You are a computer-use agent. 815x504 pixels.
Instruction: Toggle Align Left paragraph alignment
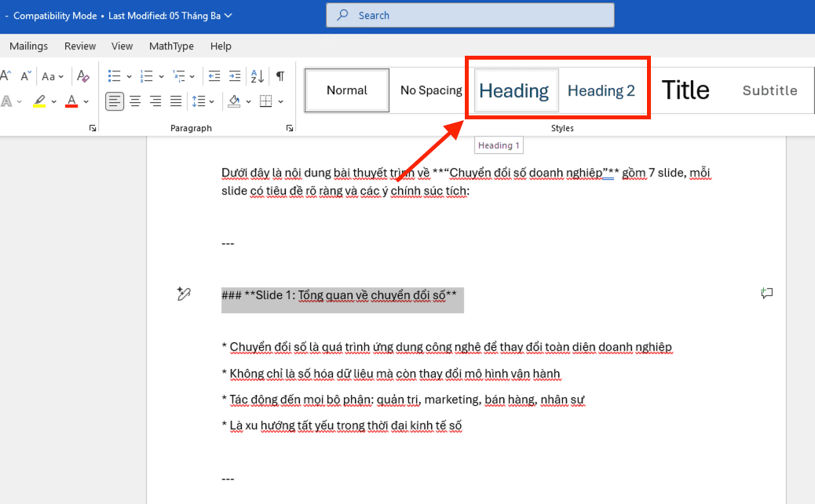tap(115, 101)
